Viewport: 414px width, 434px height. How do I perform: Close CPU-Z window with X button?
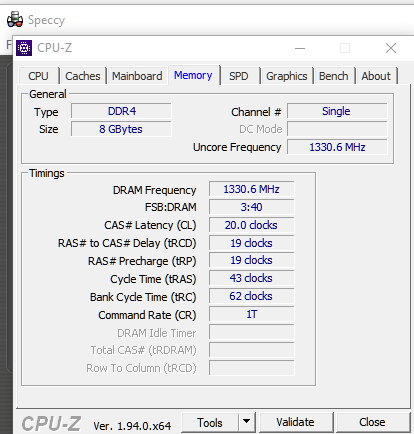391,48
